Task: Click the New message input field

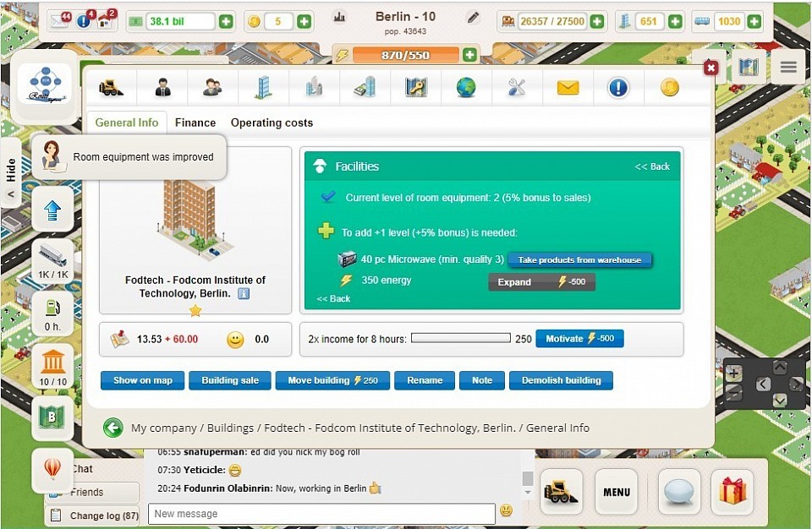Action: click(321, 514)
